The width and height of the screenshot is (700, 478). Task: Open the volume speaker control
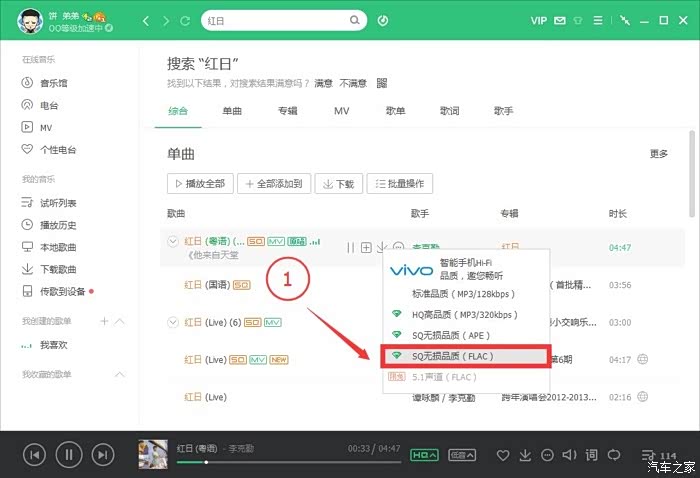(569, 456)
